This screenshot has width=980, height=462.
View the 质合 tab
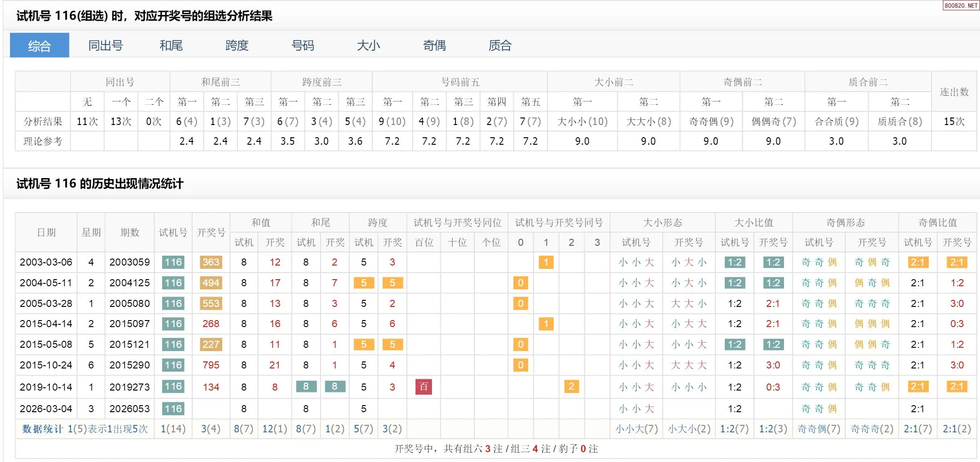click(x=500, y=46)
